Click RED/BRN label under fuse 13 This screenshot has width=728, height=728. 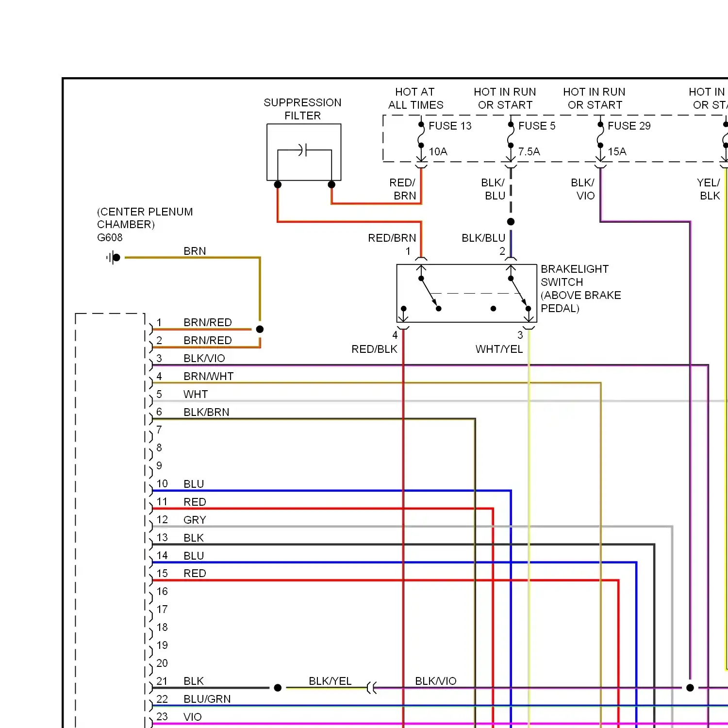coord(403,189)
